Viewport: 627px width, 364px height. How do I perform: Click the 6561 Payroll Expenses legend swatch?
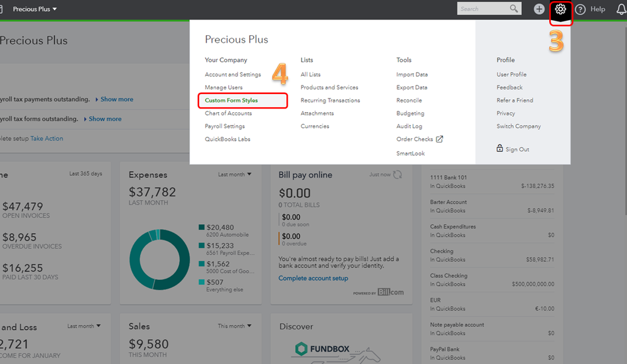pos(202,245)
